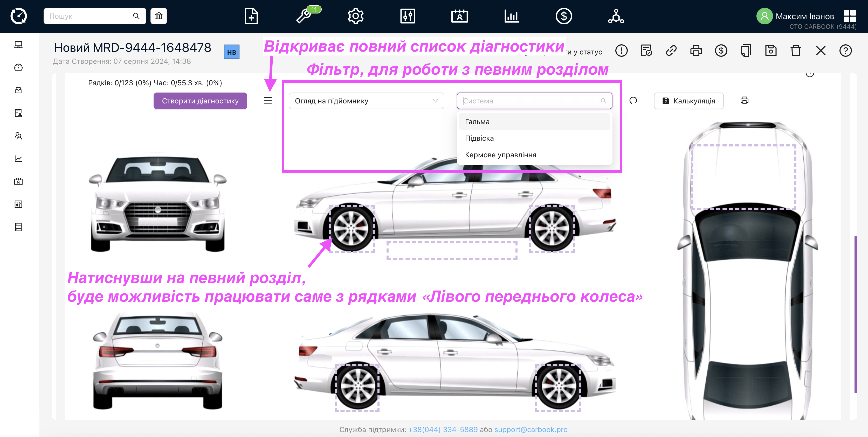868x437 pixels.
Task: Click the hamburger list icon next to Створити діагностику
Action: (x=268, y=100)
